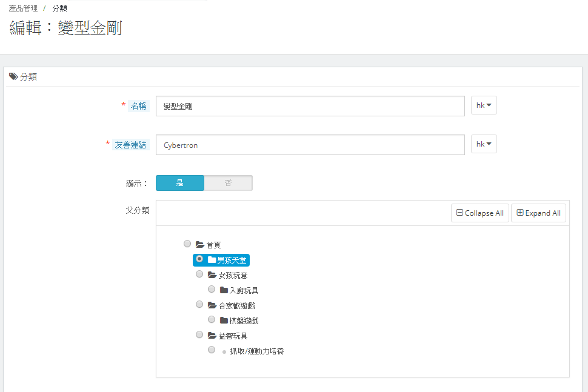Click the closed folder icon of 入廚玩具

(223, 289)
